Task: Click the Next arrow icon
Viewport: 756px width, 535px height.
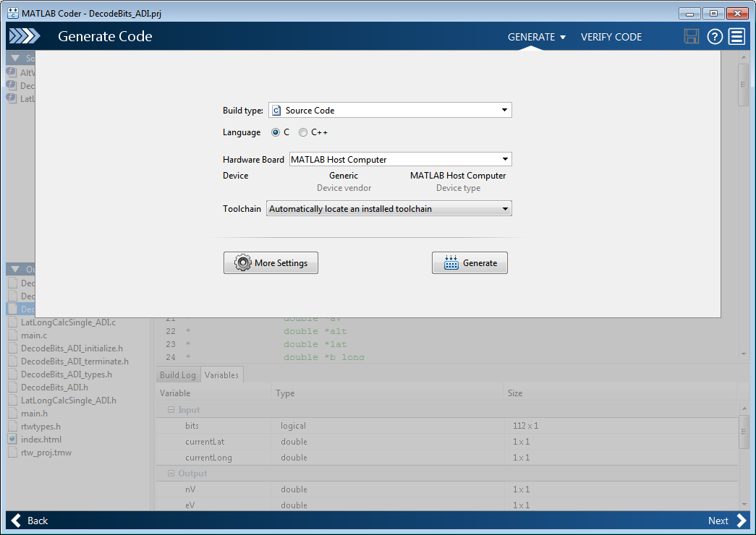Action: (x=742, y=521)
